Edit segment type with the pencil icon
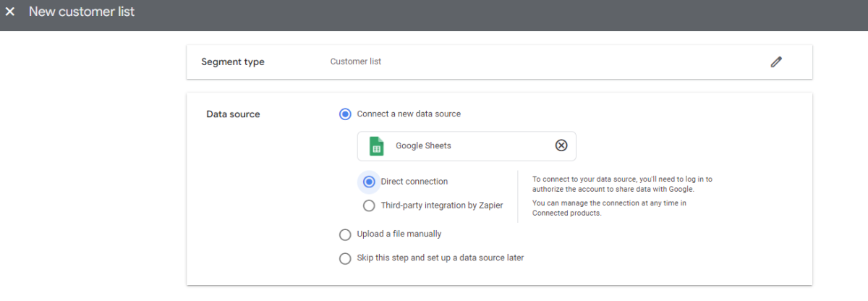 click(x=776, y=62)
